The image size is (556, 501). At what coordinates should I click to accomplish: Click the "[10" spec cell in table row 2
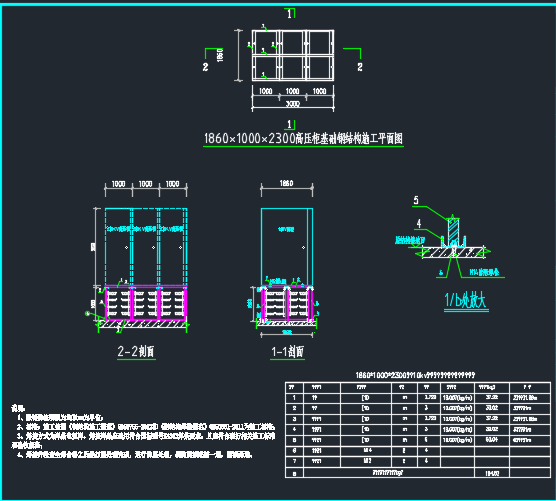pos(366,408)
